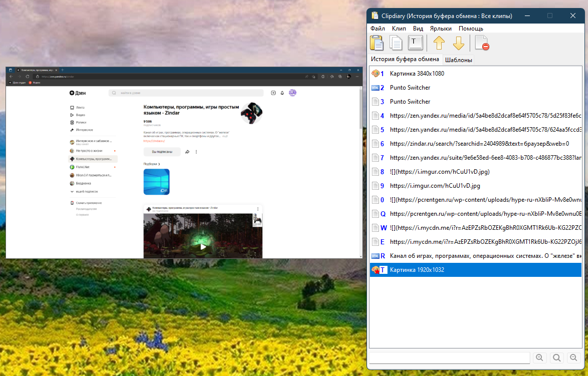Open Бердчанка subscription in sidebar
The height and width of the screenshot is (376, 588).
pyautogui.click(x=93, y=184)
